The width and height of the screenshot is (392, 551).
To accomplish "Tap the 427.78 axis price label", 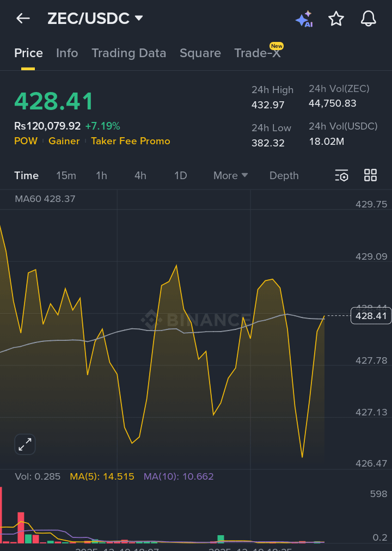I will (x=371, y=360).
